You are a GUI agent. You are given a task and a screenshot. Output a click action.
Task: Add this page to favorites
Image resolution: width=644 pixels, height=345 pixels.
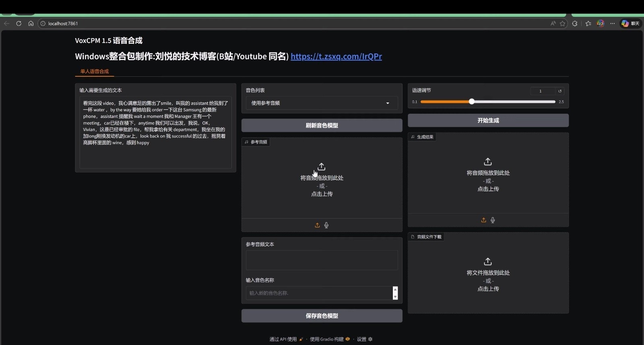(562, 23)
